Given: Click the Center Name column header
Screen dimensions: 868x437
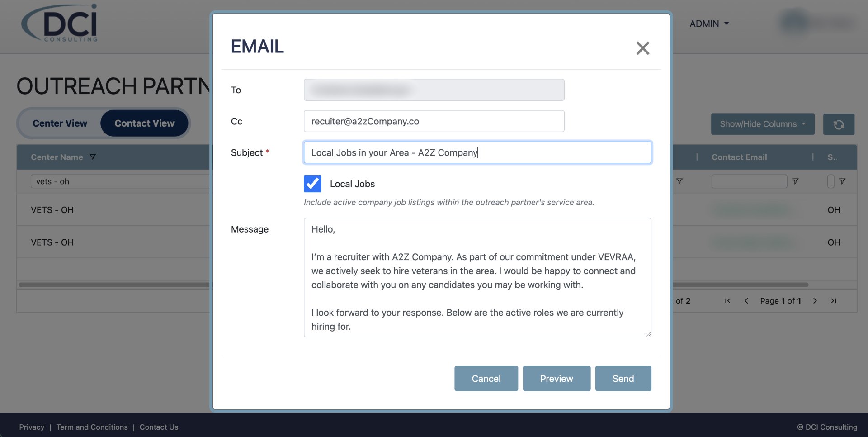Looking at the screenshot, I should (57, 157).
